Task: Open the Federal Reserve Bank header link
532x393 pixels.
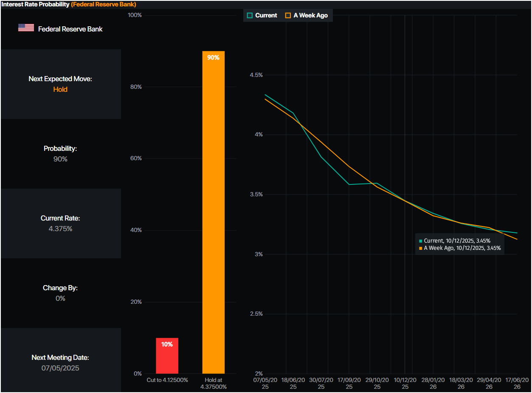Action: [x=103, y=4]
